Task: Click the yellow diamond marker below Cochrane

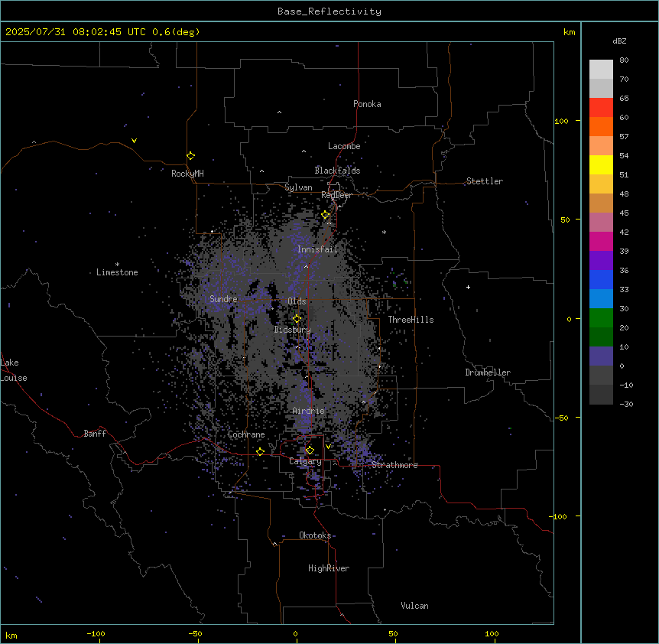Action: [x=260, y=451]
